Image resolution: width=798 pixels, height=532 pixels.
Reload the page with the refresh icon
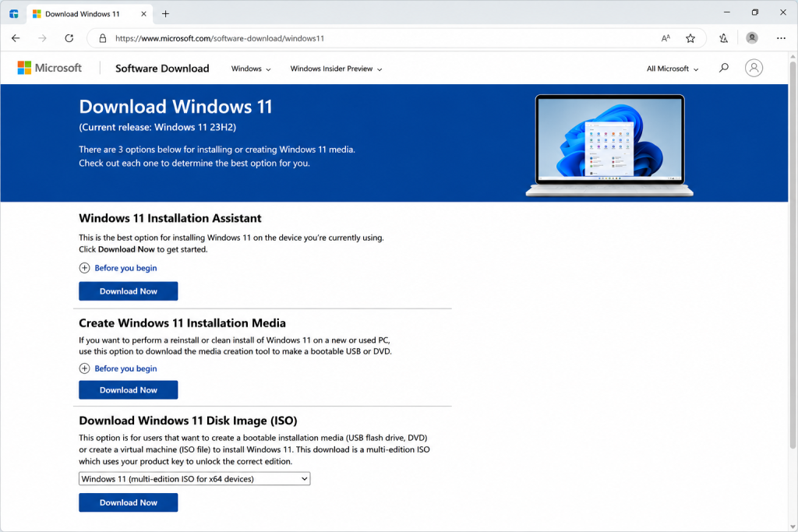(x=69, y=38)
